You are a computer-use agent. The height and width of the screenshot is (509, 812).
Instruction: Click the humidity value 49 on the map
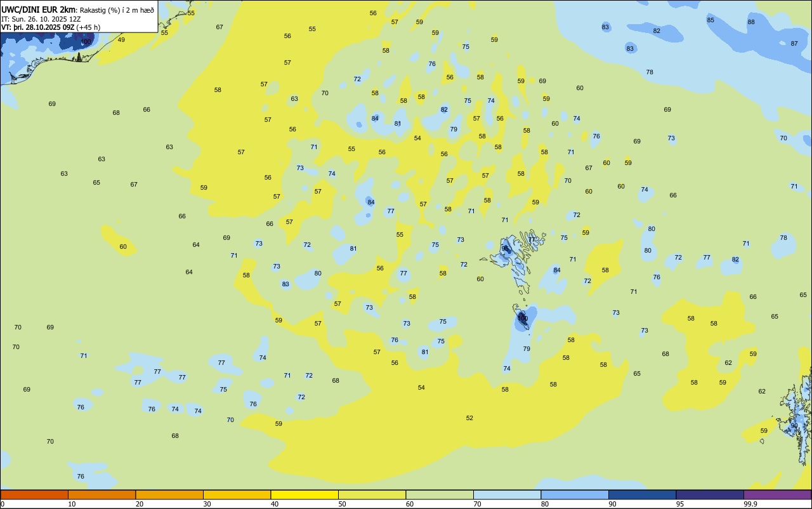pos(121,39)
